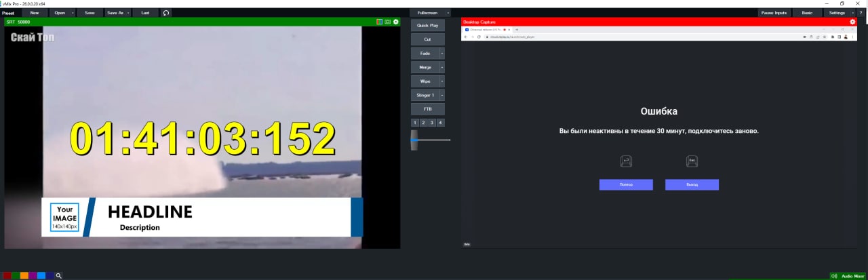
Task: Switch to Basic mode
Action: [x=807, y=12]
